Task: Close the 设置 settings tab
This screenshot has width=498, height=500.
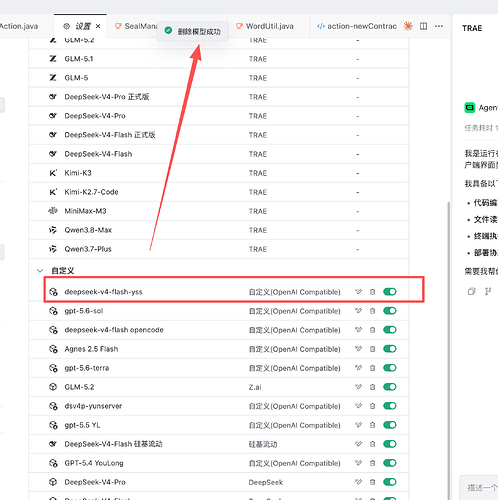Action: (98, 26)
